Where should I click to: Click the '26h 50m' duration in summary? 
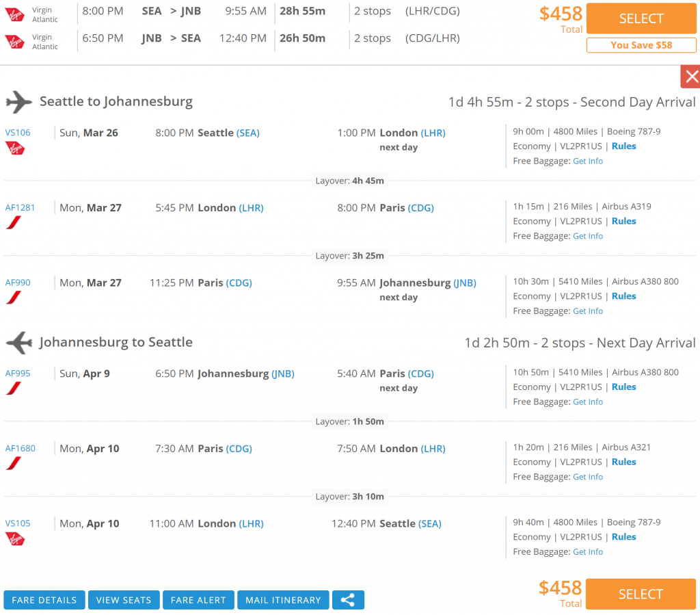(x=303, y=38)
